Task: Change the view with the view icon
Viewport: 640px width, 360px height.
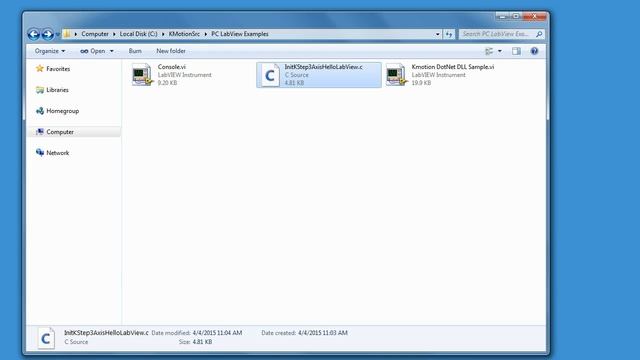Action: [x=489, y=51]
